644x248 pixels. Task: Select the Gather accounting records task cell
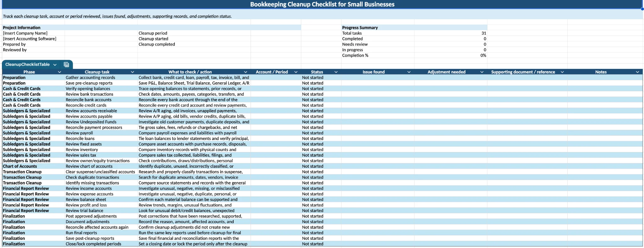101,77
